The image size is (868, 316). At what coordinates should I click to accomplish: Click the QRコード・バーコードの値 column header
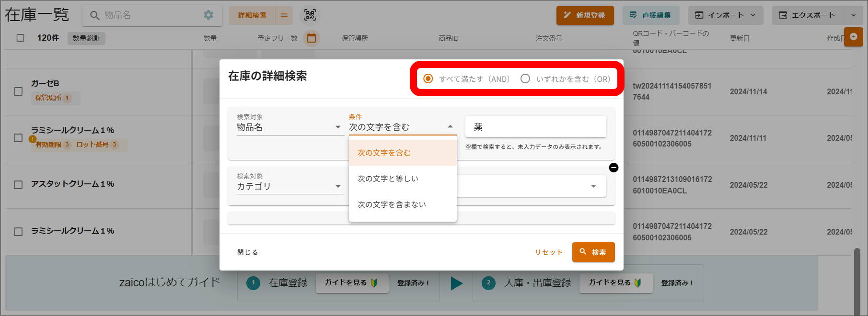pyautogui.click(x=671, y=38)
